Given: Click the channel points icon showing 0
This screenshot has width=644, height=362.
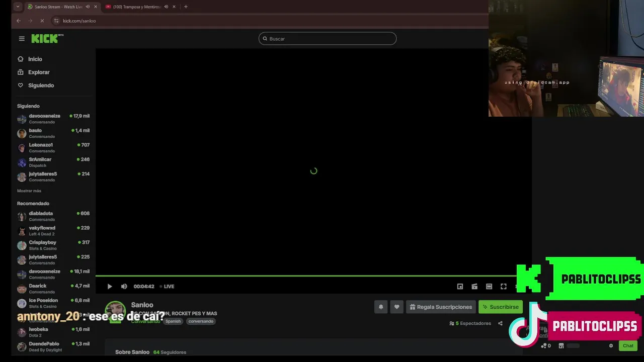Looking at the screenshot, I should 545,346.
